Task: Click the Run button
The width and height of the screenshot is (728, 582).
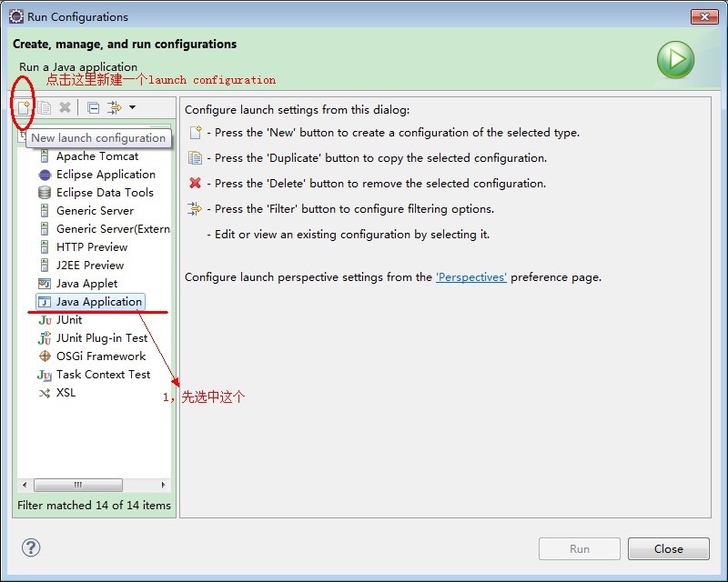Action: [580, 548]
